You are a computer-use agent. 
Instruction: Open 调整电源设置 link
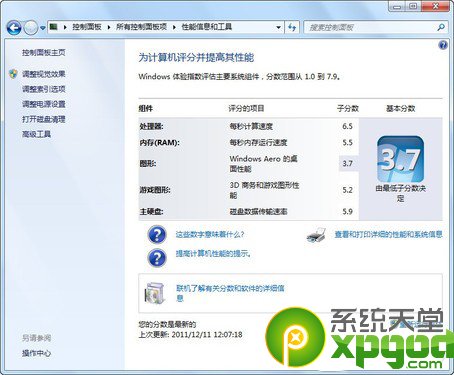[44, 104]
